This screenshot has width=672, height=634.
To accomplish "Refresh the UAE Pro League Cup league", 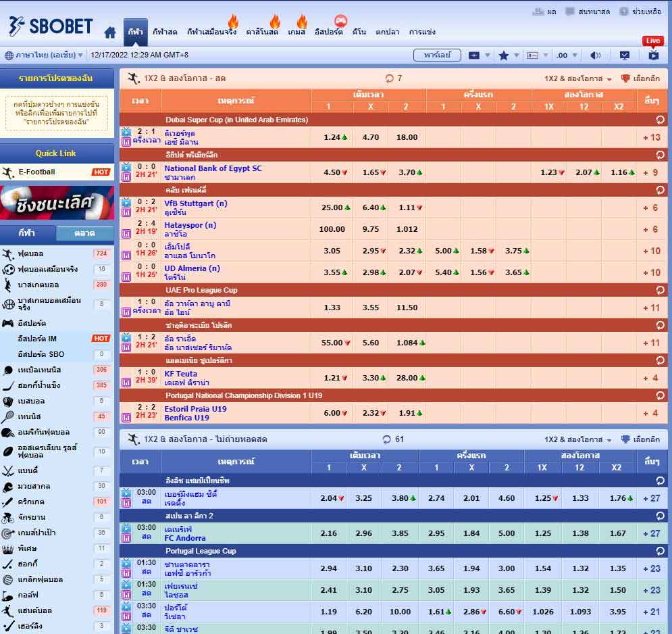I will click(660, 290).
